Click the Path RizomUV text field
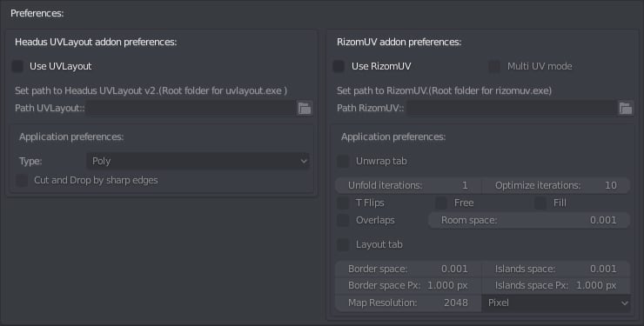 [513, 109]
